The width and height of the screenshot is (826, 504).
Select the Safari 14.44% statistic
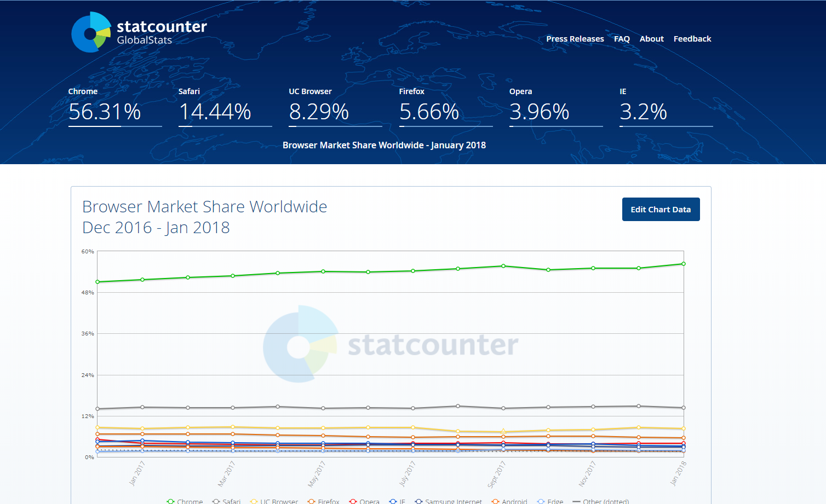coord(225,106)
